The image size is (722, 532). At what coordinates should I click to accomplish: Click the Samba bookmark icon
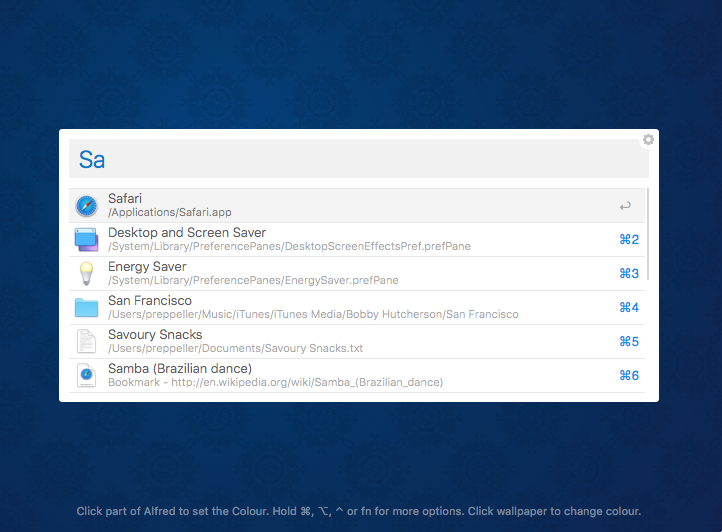(x=87, y=376)
